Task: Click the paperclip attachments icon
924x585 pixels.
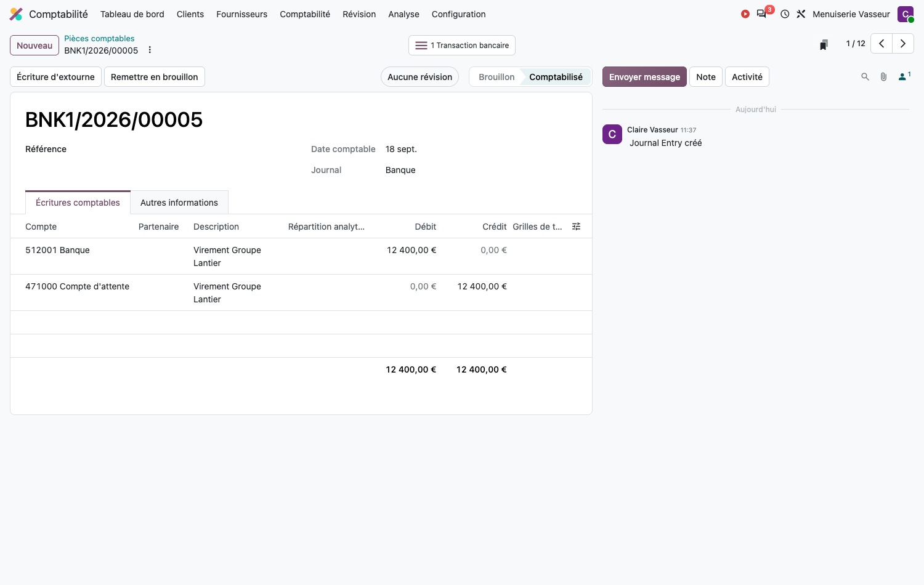Action: click(884, 77)
